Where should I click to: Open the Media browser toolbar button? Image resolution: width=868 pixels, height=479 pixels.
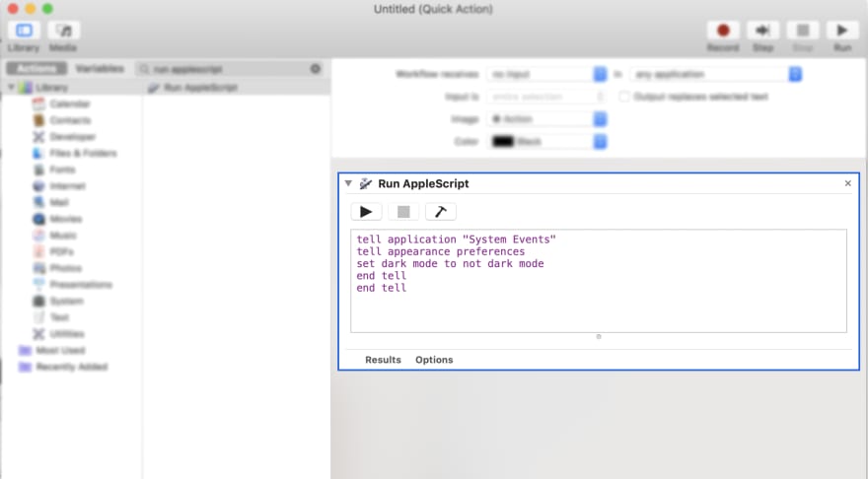63,31
